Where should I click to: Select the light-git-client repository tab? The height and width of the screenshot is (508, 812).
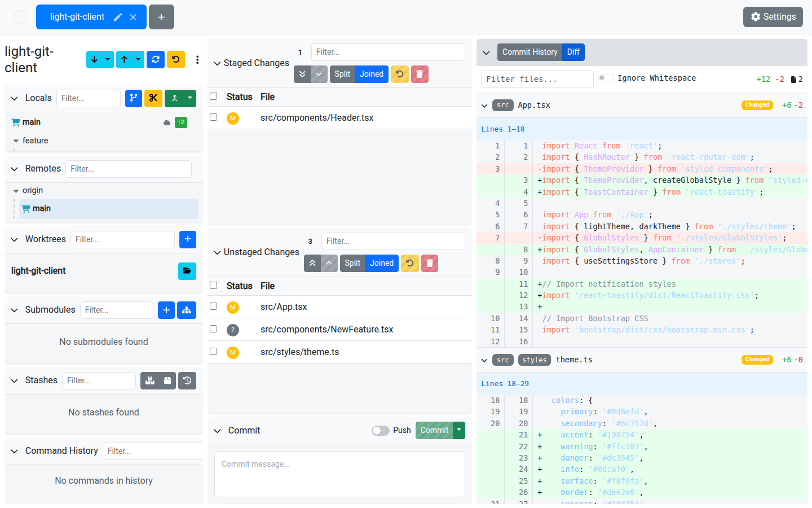[x=77, y=17]
